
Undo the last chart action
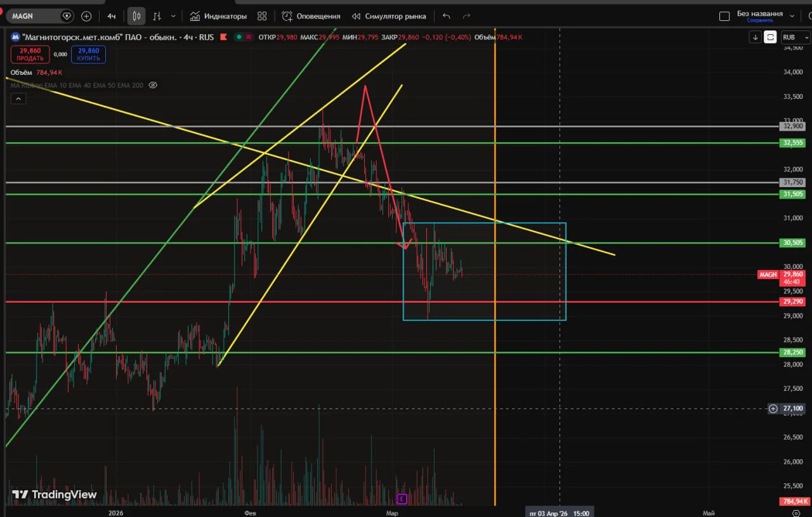click(447, 16)
